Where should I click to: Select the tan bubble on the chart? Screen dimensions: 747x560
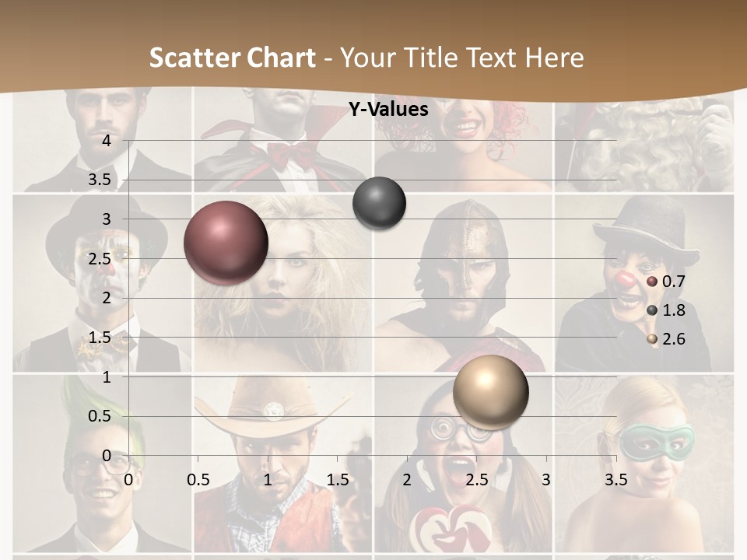coord(490,391)
